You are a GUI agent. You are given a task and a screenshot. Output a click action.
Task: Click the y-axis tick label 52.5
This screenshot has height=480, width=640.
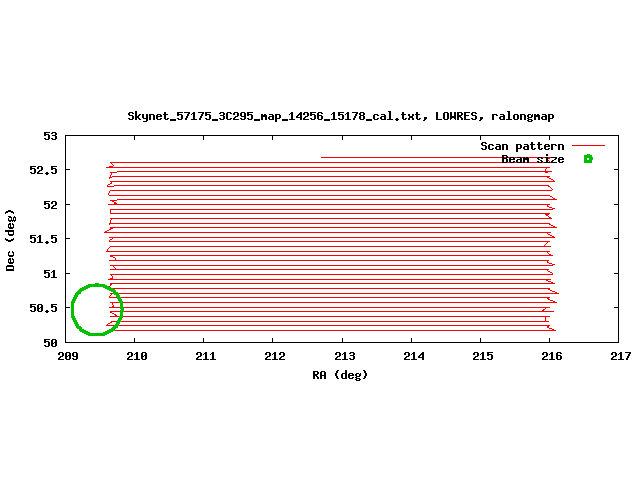pos(44,170)
